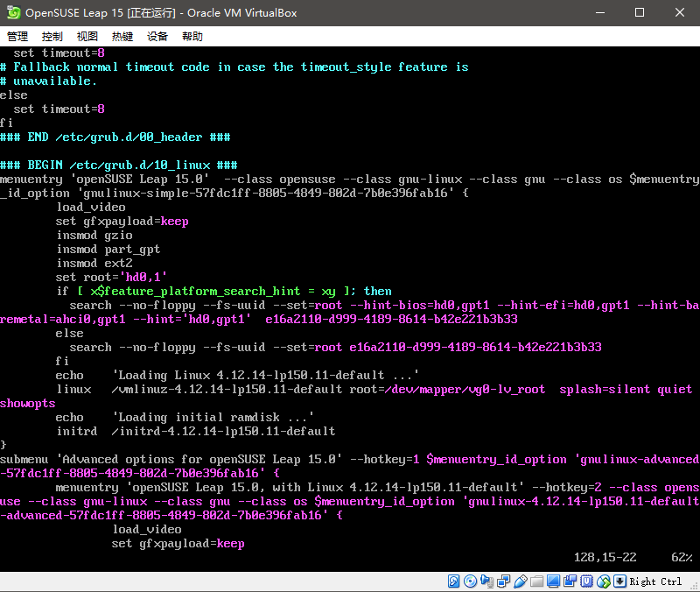Screen dimensions: 700x592
Task: Click the '62%' scroll position indicator
Action: click(682, 557)
